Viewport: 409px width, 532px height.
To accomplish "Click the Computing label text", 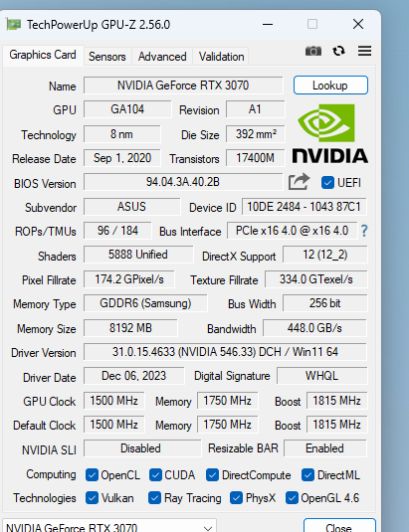I will 52,474.
